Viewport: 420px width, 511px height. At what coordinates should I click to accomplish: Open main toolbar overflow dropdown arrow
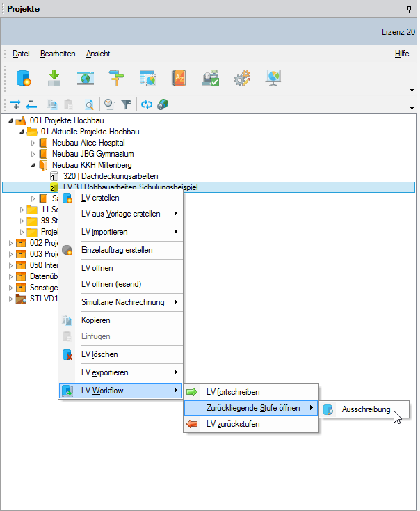[412, 90]
